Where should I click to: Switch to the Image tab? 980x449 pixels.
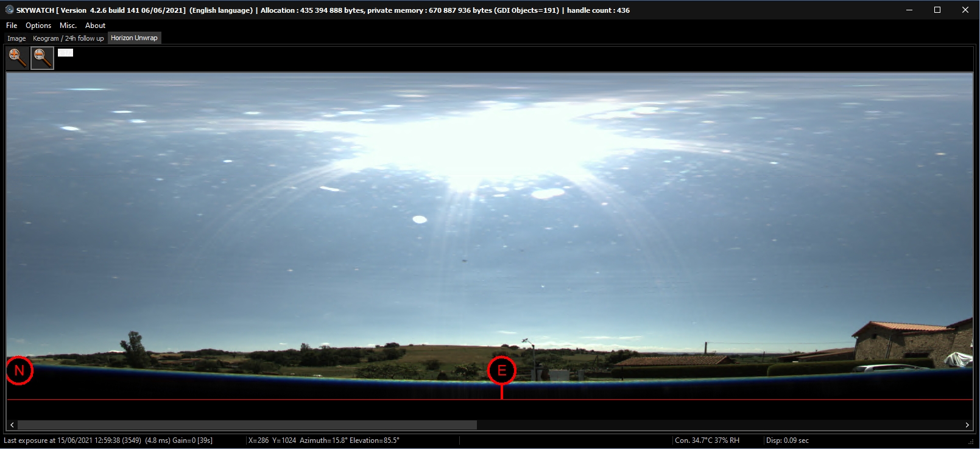click(16, 38)
